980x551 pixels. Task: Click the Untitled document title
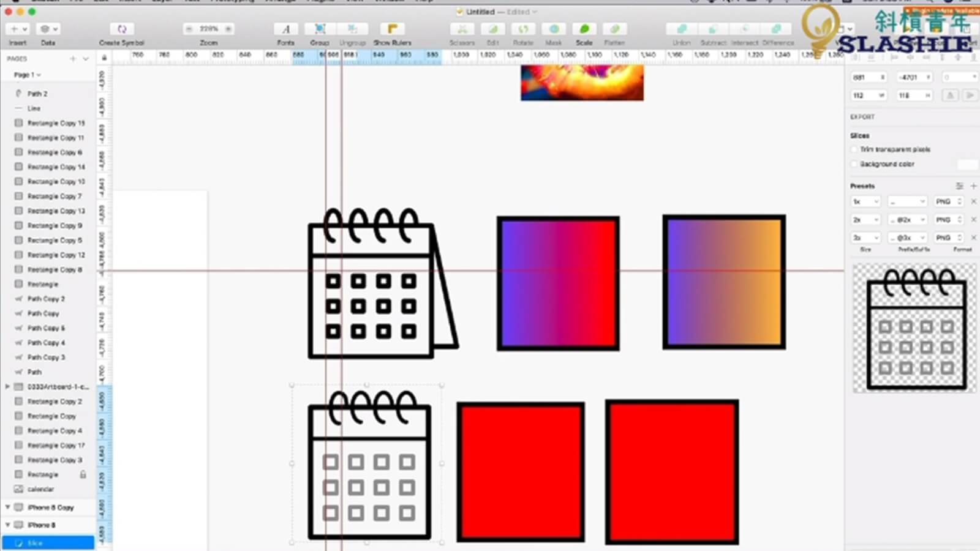click(480, 12)
